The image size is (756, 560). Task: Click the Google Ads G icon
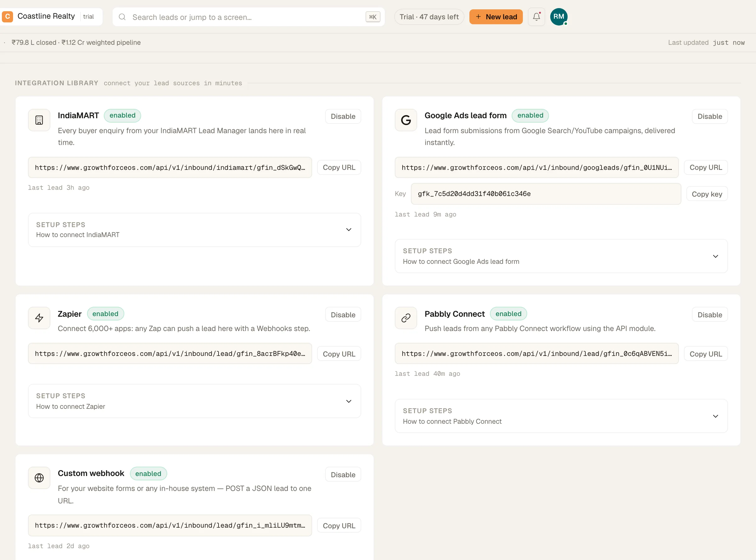pos(406,120)
